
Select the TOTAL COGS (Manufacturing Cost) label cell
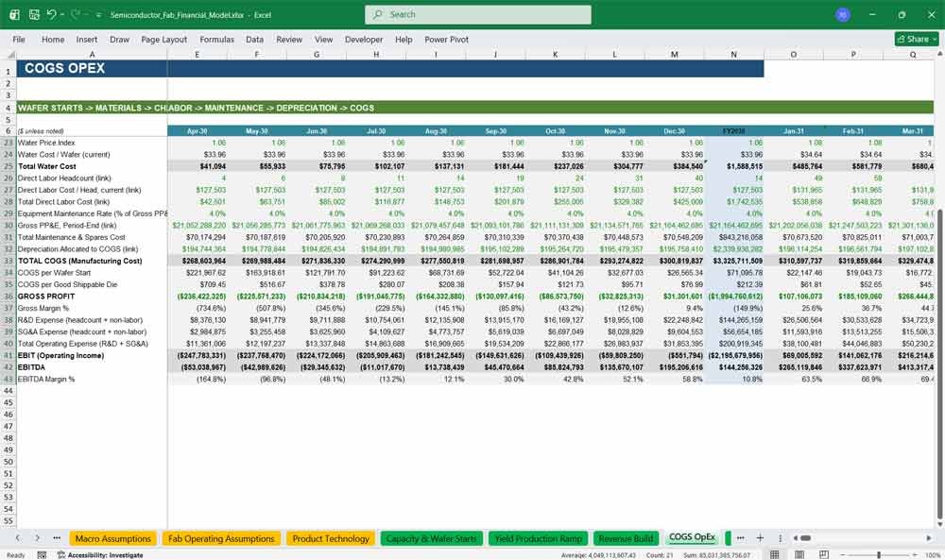click(x=93, y=261)
